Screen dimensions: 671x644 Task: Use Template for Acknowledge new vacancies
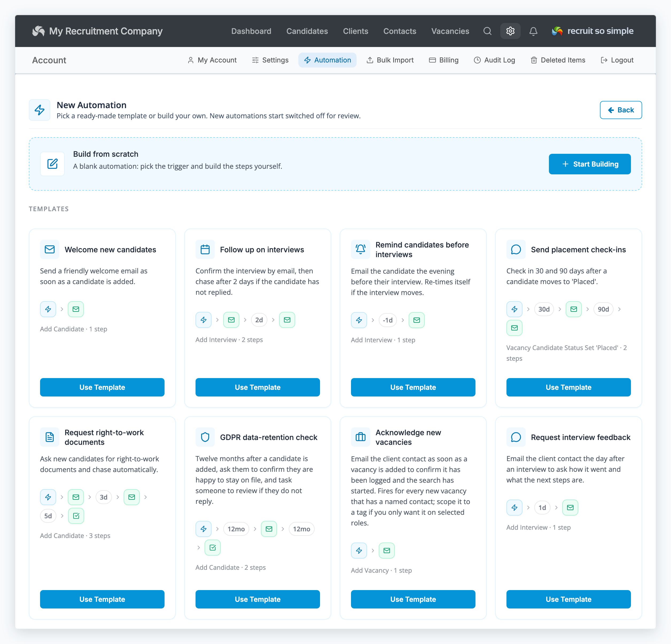click(413, 599)
